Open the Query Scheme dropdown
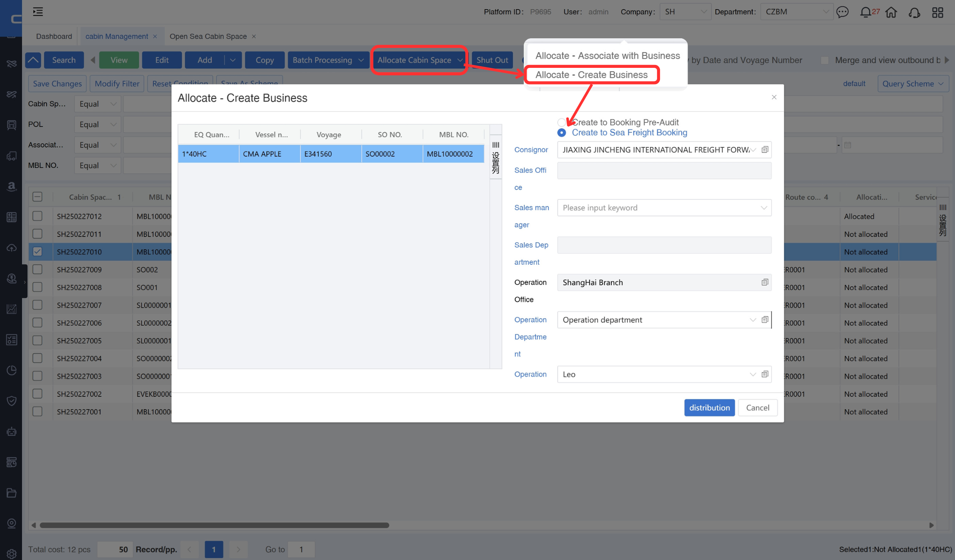 tap(913, 84)
